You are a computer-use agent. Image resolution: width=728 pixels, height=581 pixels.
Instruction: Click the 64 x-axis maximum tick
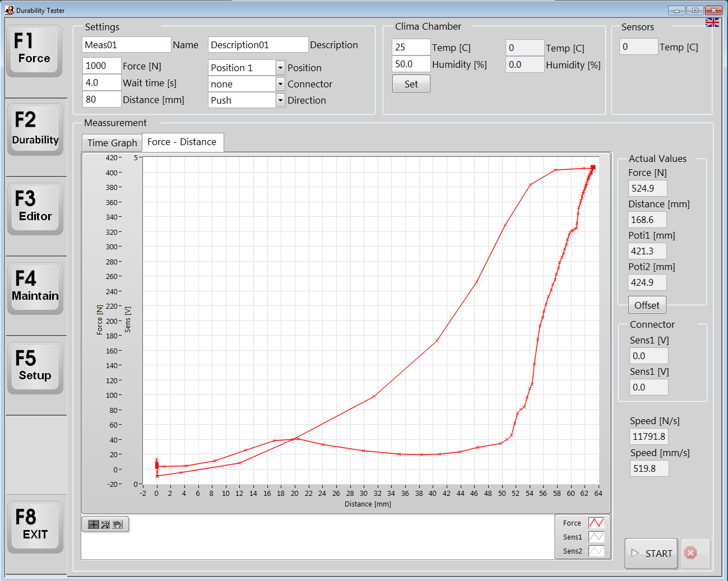pos(598,493)
